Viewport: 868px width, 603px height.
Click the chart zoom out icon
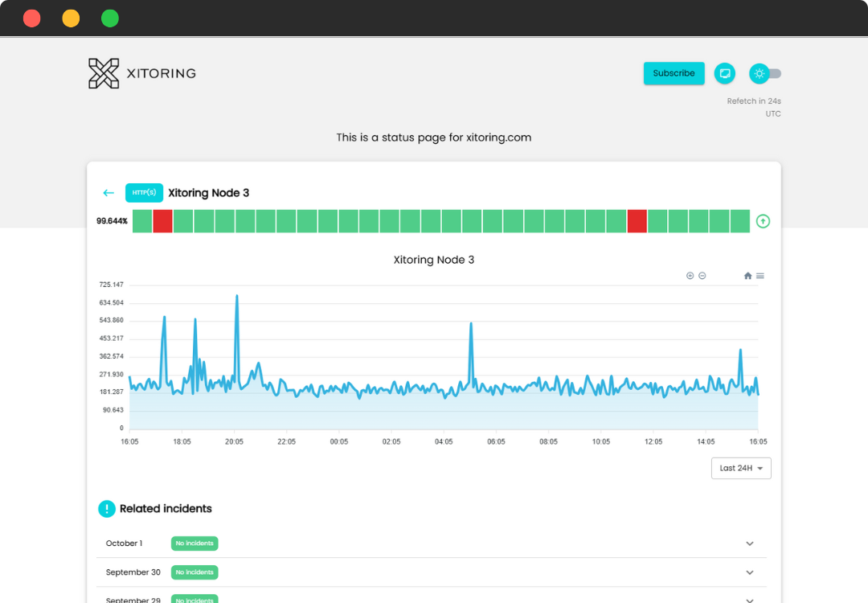click(702, 276)
